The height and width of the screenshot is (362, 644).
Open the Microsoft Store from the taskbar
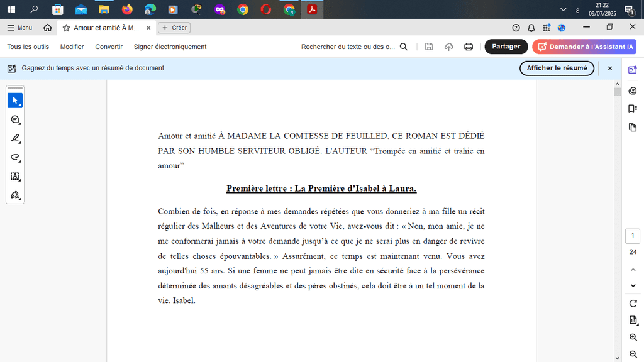(57, 9)
